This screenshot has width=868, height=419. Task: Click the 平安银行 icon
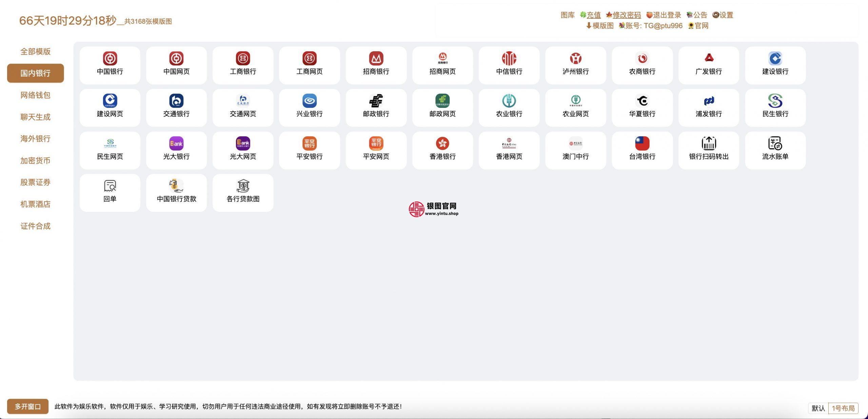pyautogui.click(x=309, y=143)
